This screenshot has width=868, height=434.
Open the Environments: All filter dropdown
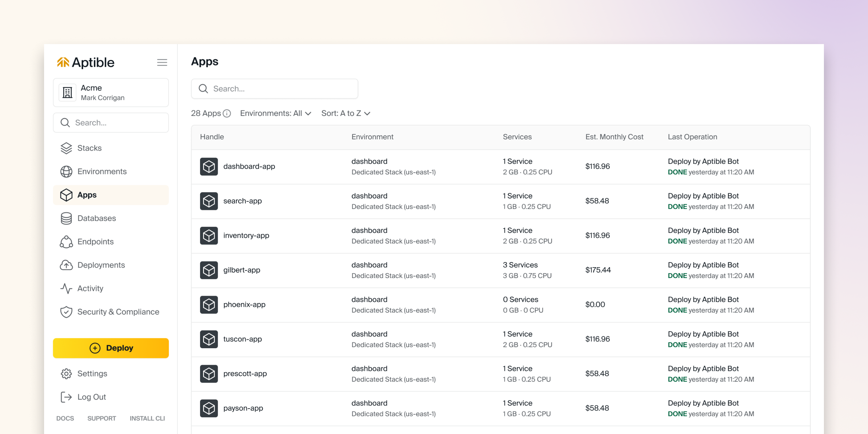tap(275, 114)
